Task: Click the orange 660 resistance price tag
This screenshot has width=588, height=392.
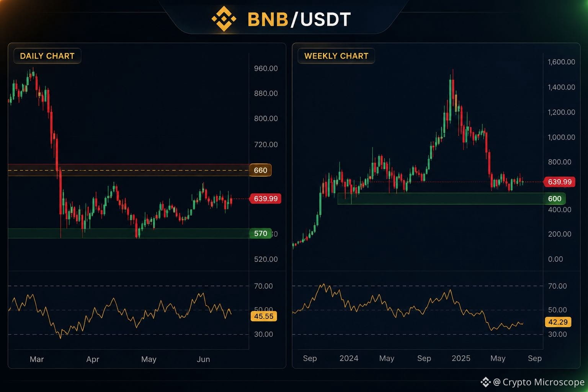Action: point(260,170)
